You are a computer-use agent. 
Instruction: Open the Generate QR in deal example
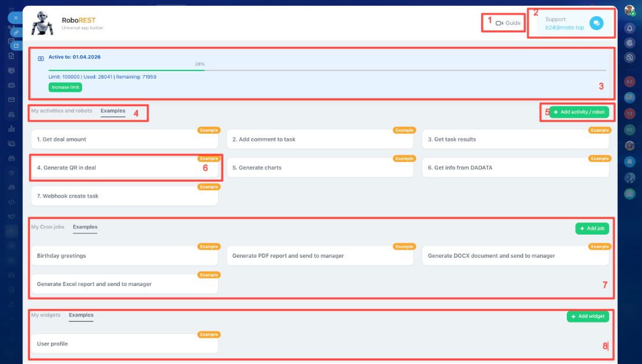click(x=124, y=168)
